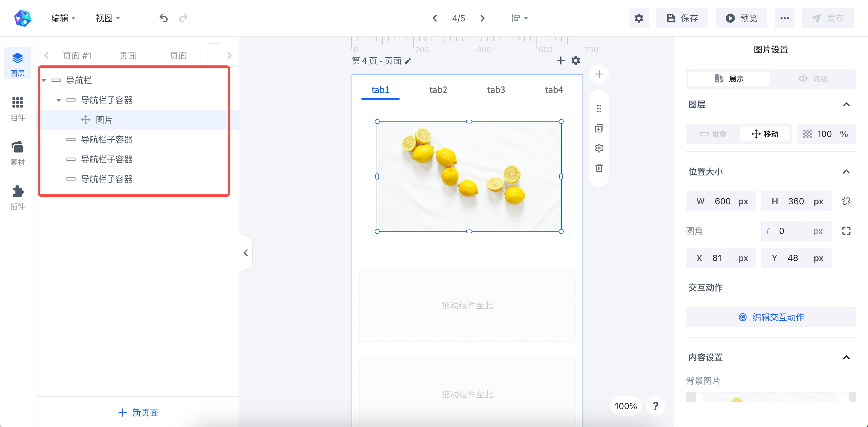This screenshot has width=868, height=427.
Task: Switch to the tab2 tab on canvas
Action: pos(438,90)
